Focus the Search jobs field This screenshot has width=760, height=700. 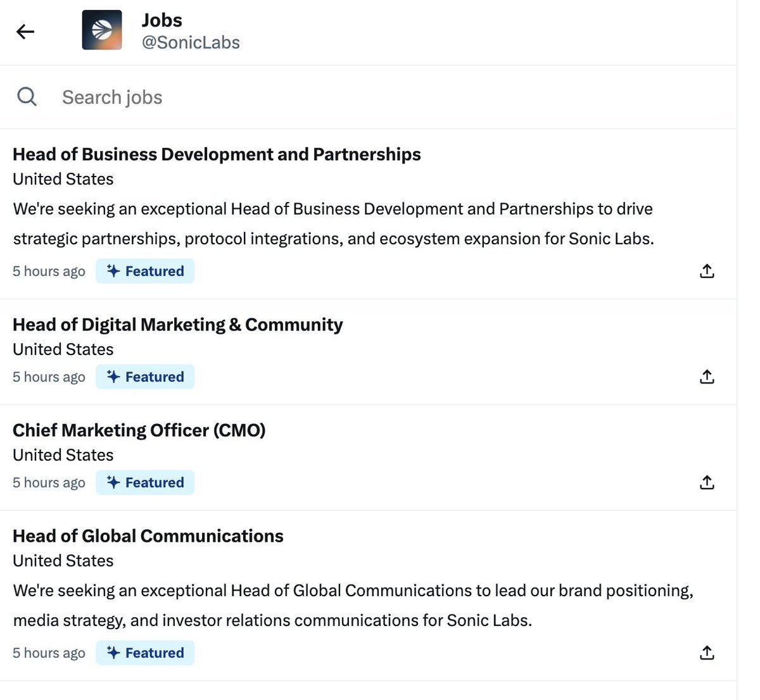pyautogui.click(x=253, y=97)
